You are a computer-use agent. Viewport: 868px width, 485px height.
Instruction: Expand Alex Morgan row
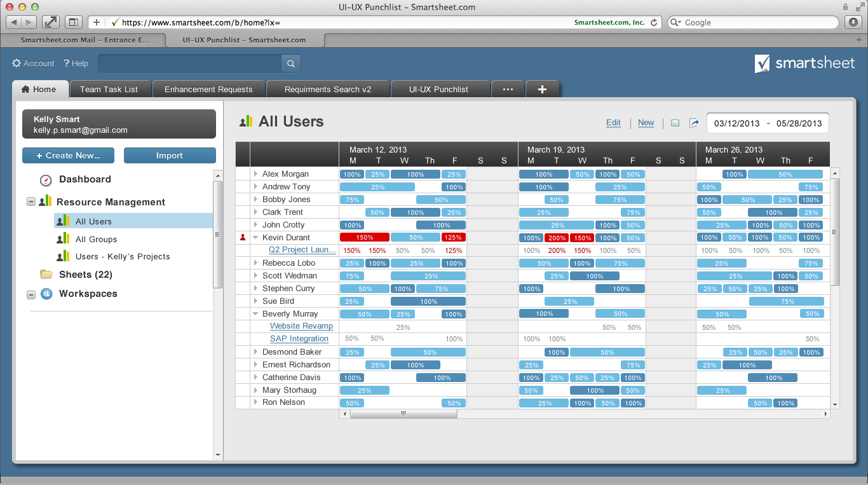pyautogui.click(x=255, y=174)
